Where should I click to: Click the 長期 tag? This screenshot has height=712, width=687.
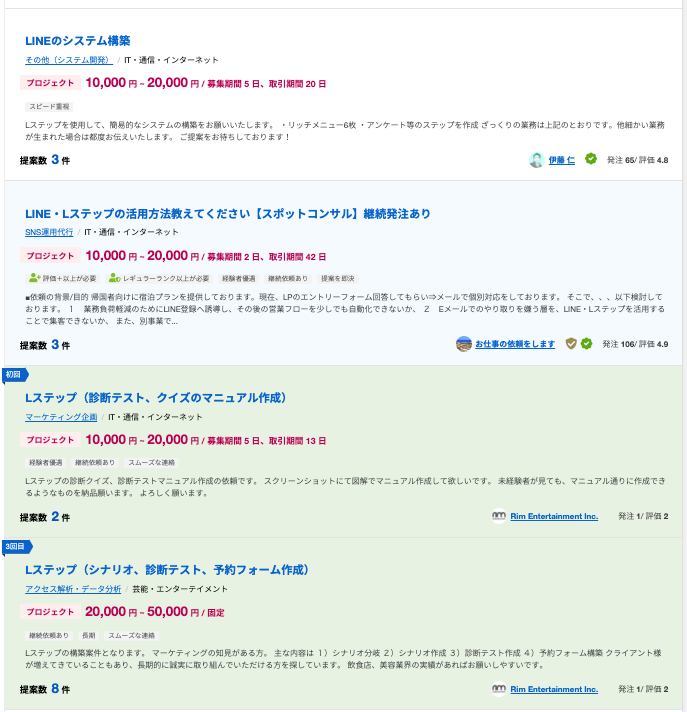pyautogui.click(x=89, y=635)
